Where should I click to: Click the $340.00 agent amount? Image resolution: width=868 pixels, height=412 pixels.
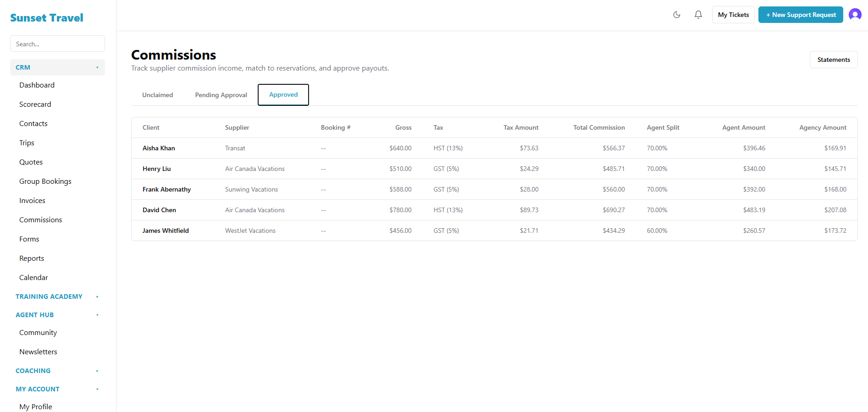pos(754,169)
